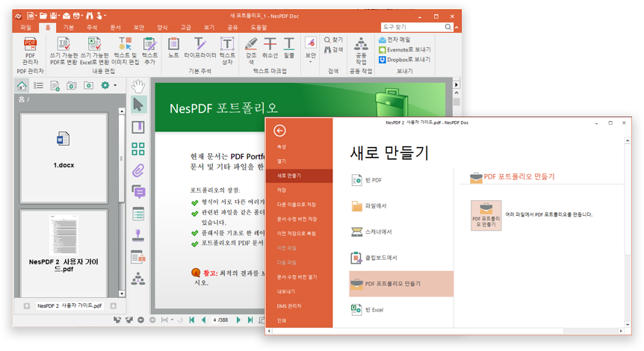
Task: Select the 1.docx portfolio thumbnail
Action: 64,158
